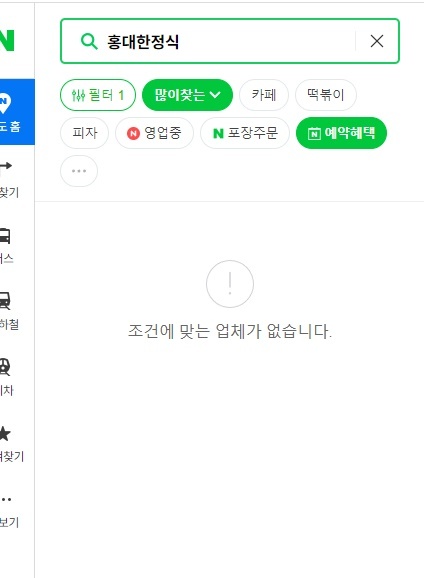This screenshot has width=424, height=578.
Task: Show more filter chips via ellipsis button
Action: (x=79, y=171)
